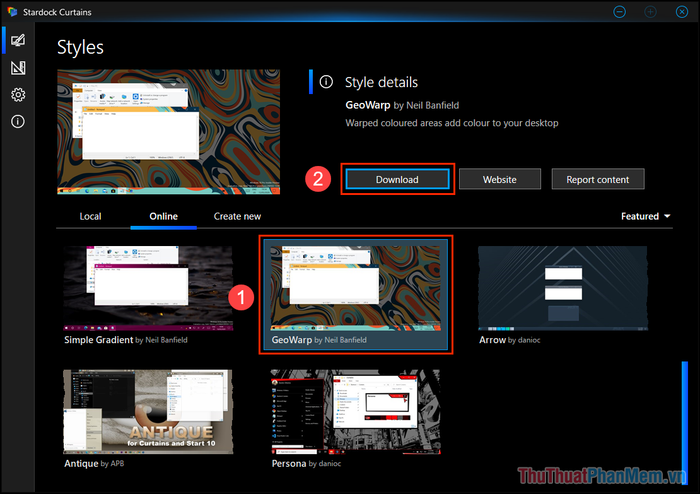
Task: Click Report content button
Action: click(598, 179)
